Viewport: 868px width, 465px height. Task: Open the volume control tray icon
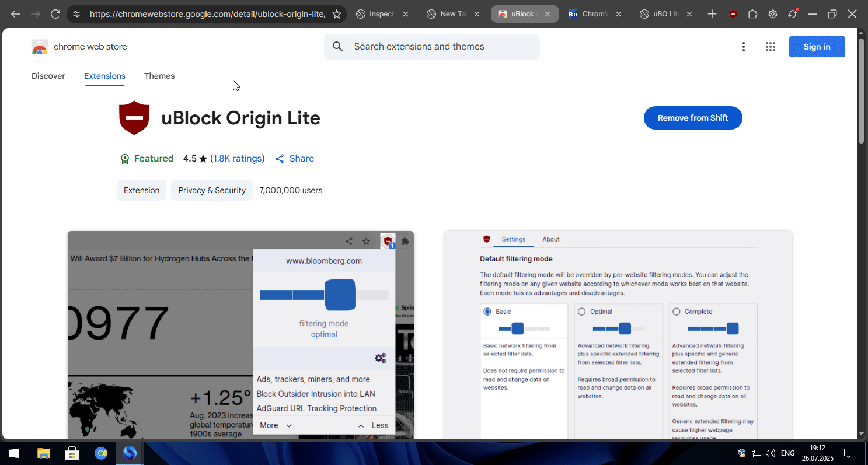click(771, 453)
